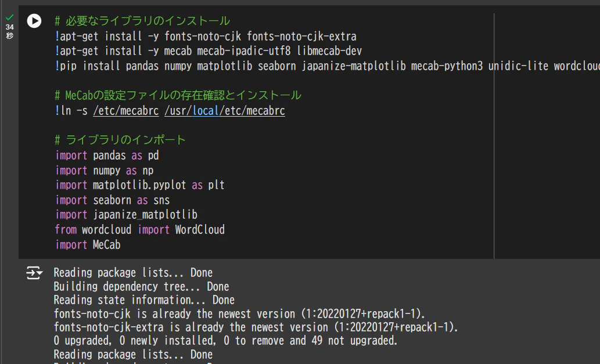Click the 'import MeCab' line

(x=88, y=244)
